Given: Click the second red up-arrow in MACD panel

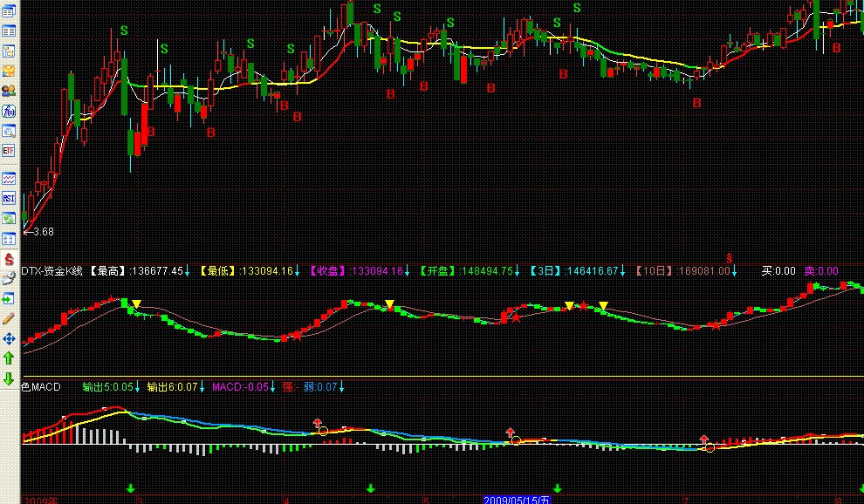Looking at the screenshot, I should coord(511,432).
